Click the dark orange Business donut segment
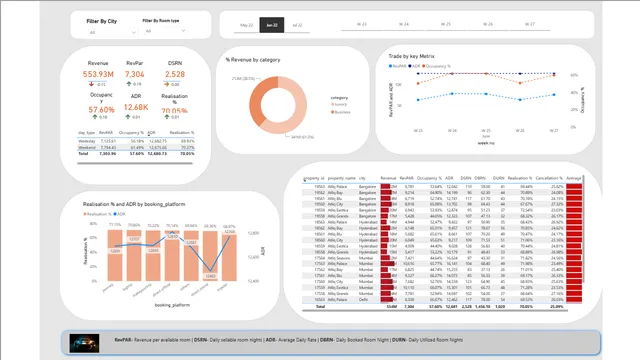 click(x=257, y=99)
